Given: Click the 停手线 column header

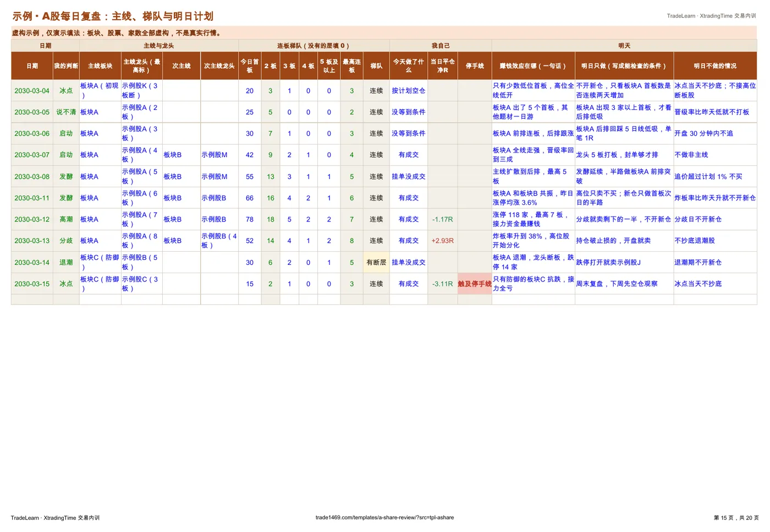Looking at the screenshot, I should [x=475, y=66].
